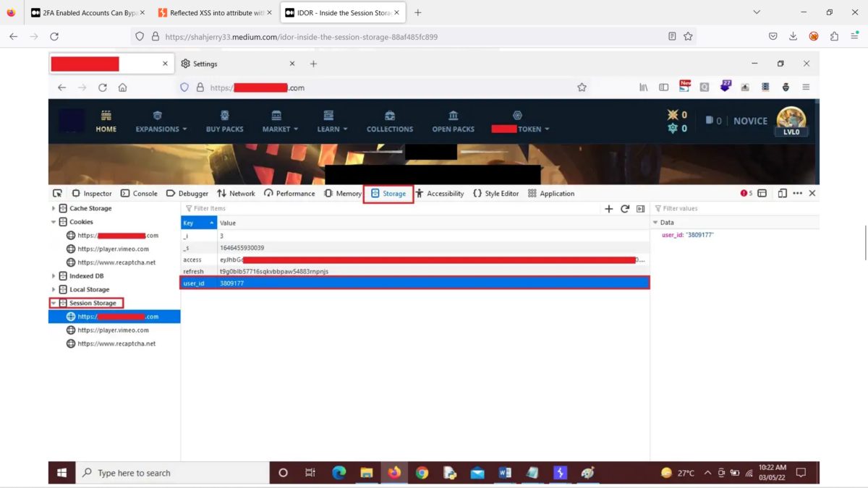The height and width of the screenshot is (488, 868).
Task: Collapse the Data section in sidebar
Action: coord(655,223)
